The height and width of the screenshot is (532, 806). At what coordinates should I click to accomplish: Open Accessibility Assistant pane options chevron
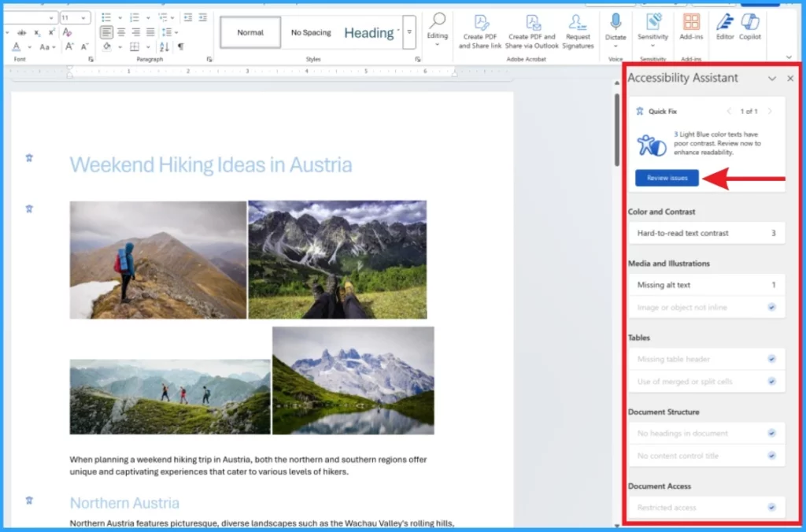pyautogui.click(x=772, y=79)
